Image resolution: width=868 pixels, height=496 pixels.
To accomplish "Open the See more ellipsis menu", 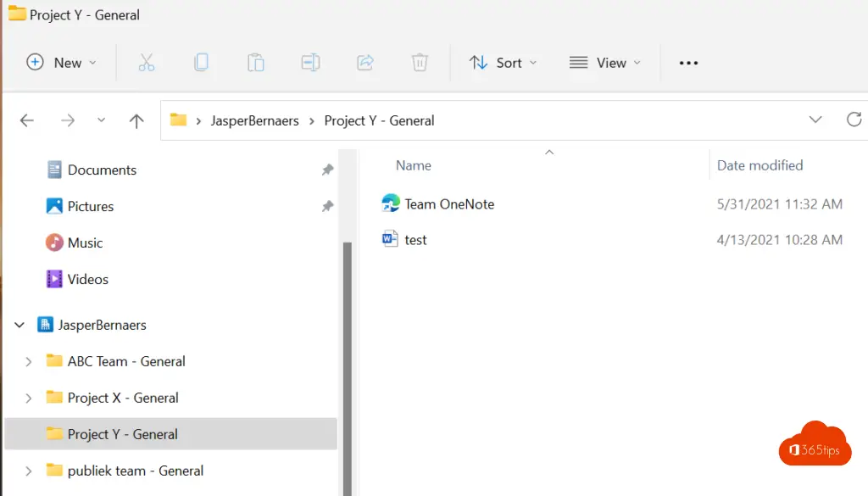I will point(688,62).
